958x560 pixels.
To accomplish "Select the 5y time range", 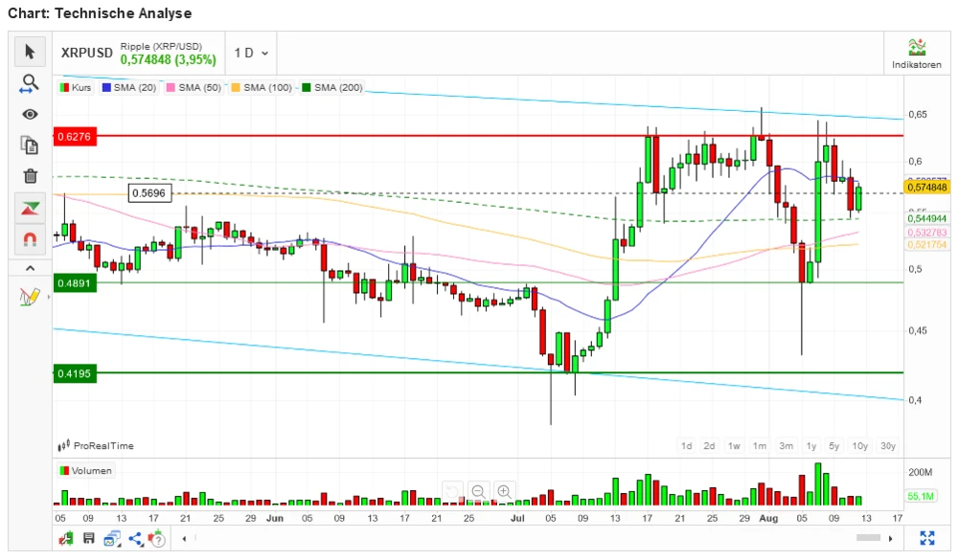I will point(834,446).
